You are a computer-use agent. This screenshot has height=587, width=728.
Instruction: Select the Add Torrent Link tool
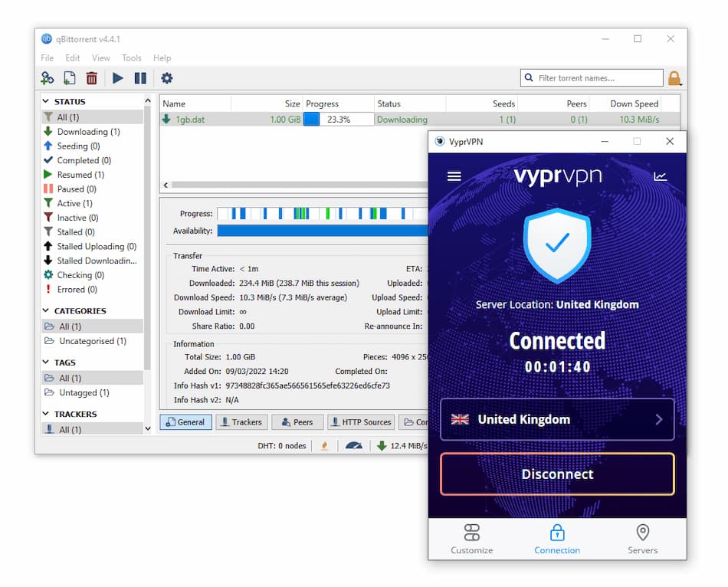point(47,77)
